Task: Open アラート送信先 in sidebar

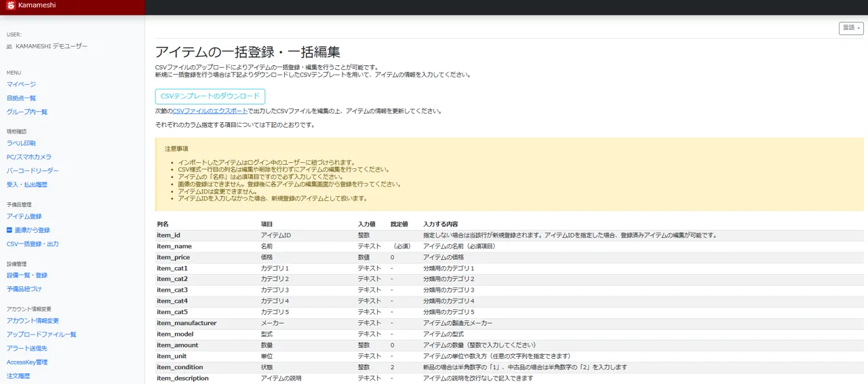Action: point(27,348)
